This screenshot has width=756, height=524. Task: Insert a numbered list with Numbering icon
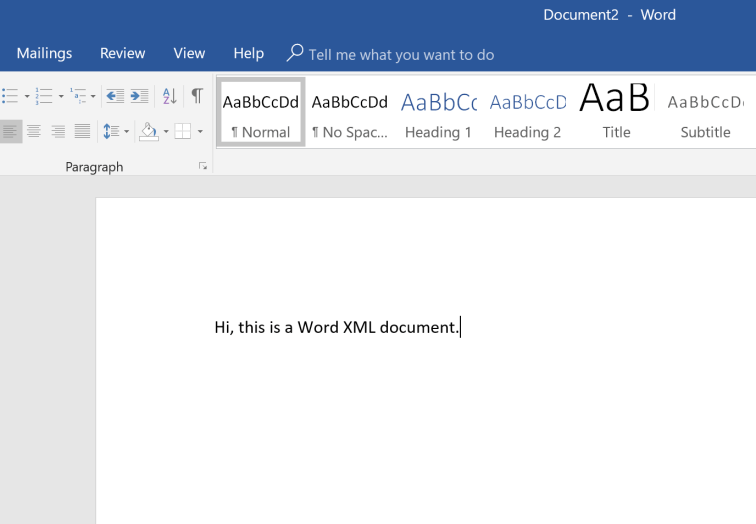pyautogui.click(x=43, y=96)
